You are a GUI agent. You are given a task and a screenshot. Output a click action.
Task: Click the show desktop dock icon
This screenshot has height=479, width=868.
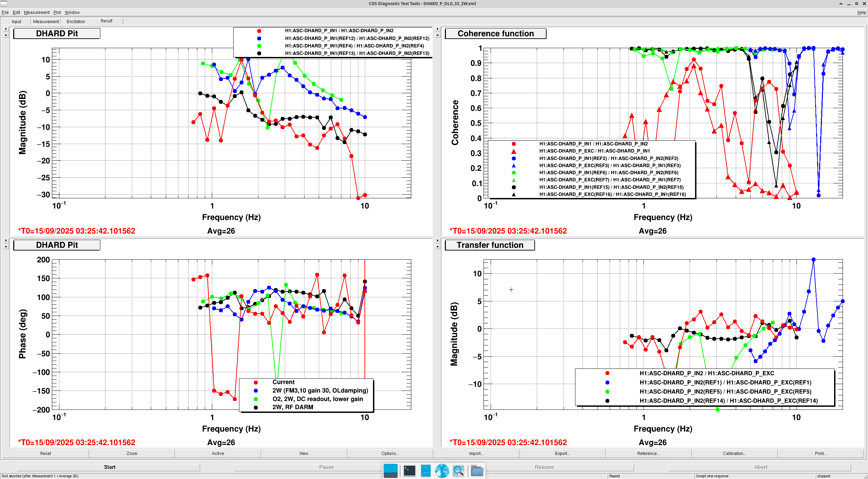pyautogui.click(x=390, y=471)
